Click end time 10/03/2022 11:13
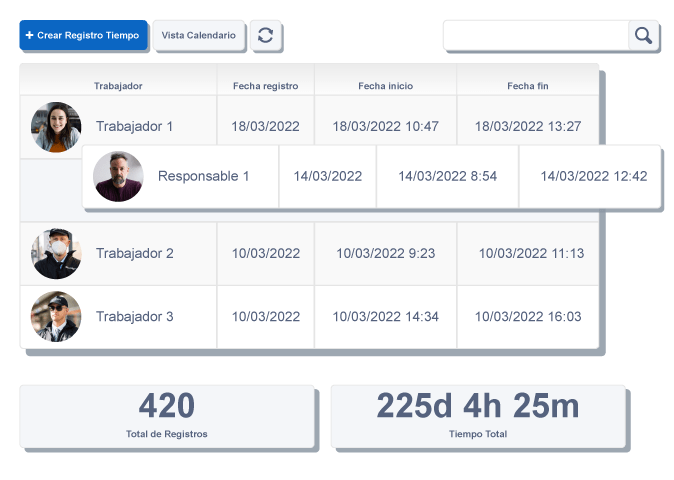This screenshot has height=480, width=674. (531, 254)
